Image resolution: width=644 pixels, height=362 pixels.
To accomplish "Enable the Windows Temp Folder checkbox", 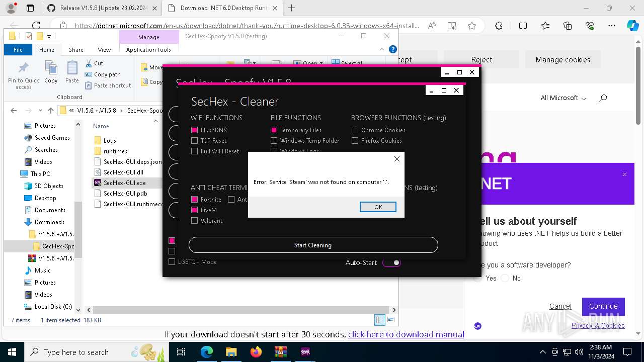I will (x=274, y=141).
